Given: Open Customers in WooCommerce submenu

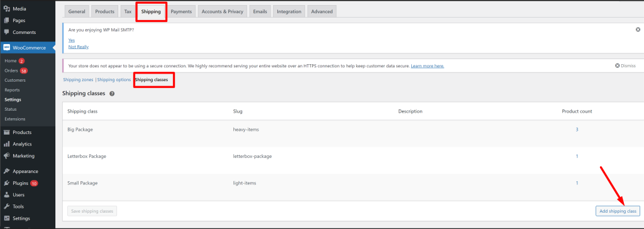Looking at the screenshot, I should tap(15, 80).
